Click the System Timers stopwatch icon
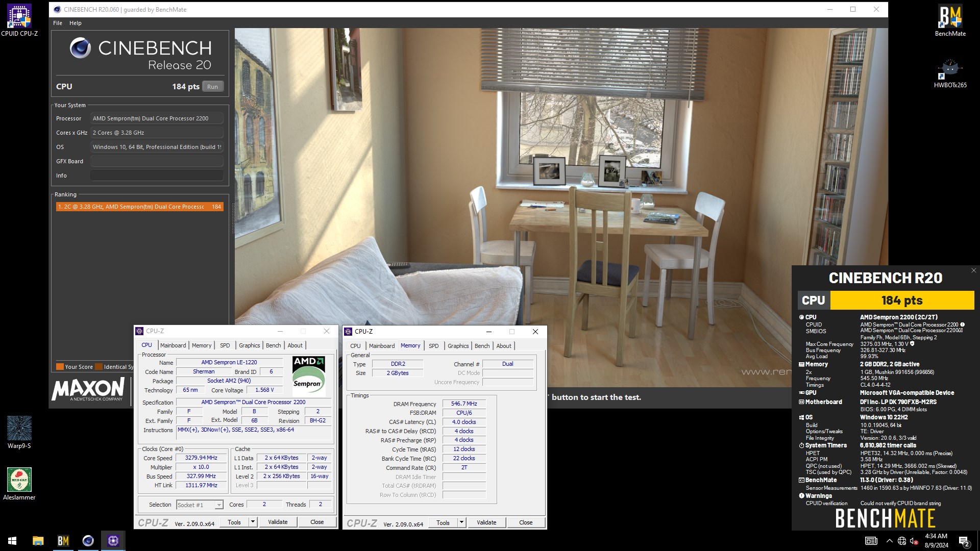This screenshot has width=980, height=551. (801, 445)
